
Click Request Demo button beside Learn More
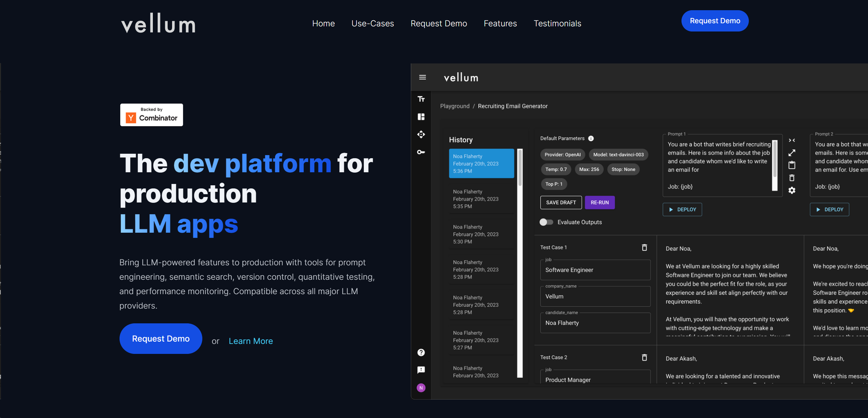click(160, 338)
